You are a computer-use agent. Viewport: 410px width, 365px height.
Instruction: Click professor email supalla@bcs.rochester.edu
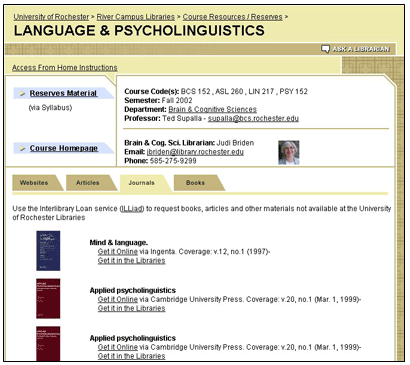253,118
